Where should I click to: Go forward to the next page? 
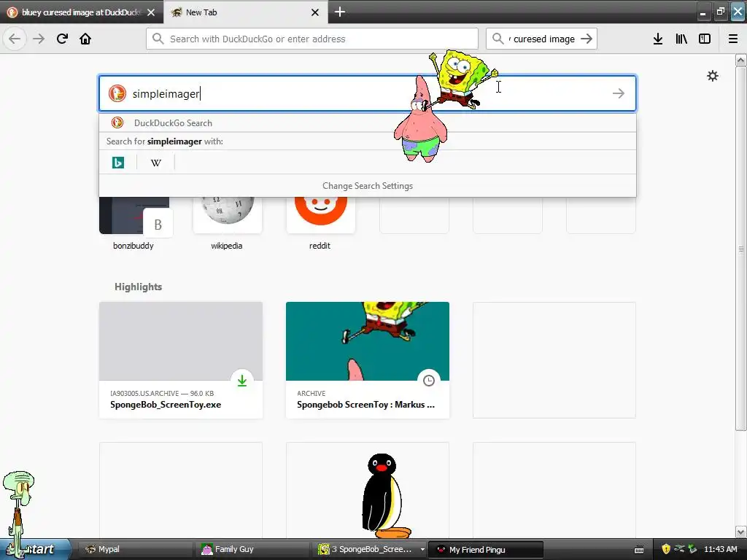39,39
